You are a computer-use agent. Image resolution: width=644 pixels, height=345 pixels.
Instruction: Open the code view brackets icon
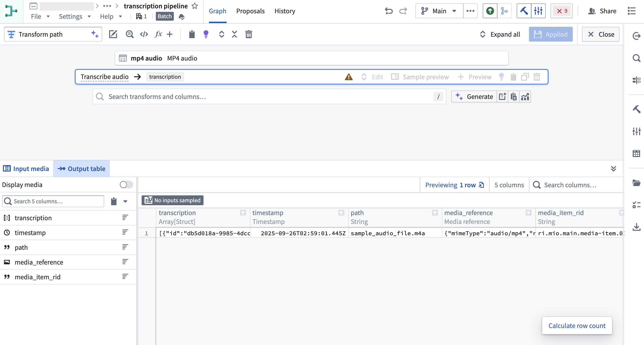click(x=144, y=34)
